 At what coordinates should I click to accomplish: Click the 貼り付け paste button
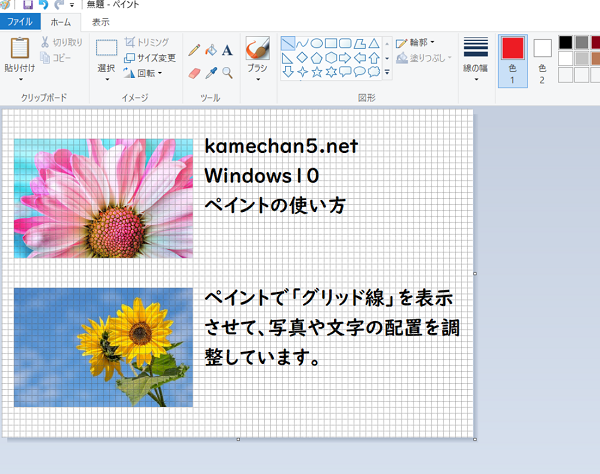(x=20, y=54)
